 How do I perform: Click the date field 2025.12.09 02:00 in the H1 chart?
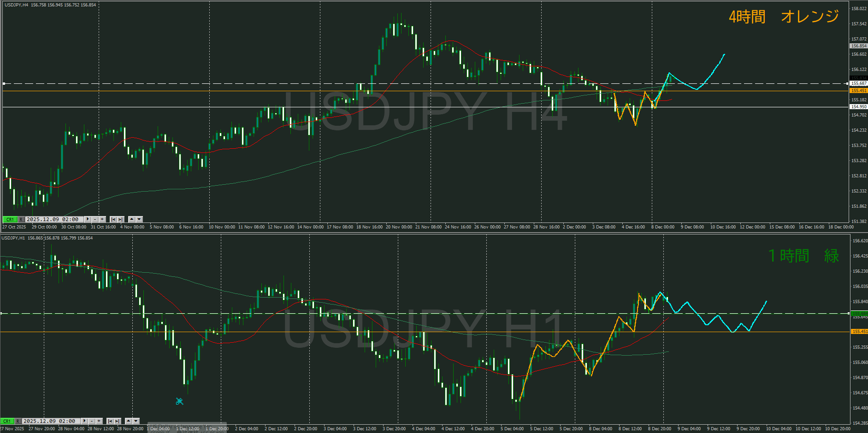[49, 421]
